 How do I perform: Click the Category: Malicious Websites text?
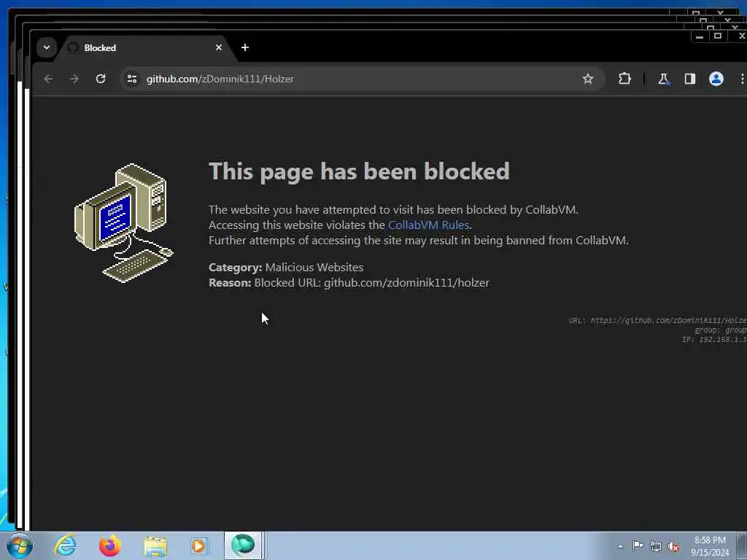point(286,267)
